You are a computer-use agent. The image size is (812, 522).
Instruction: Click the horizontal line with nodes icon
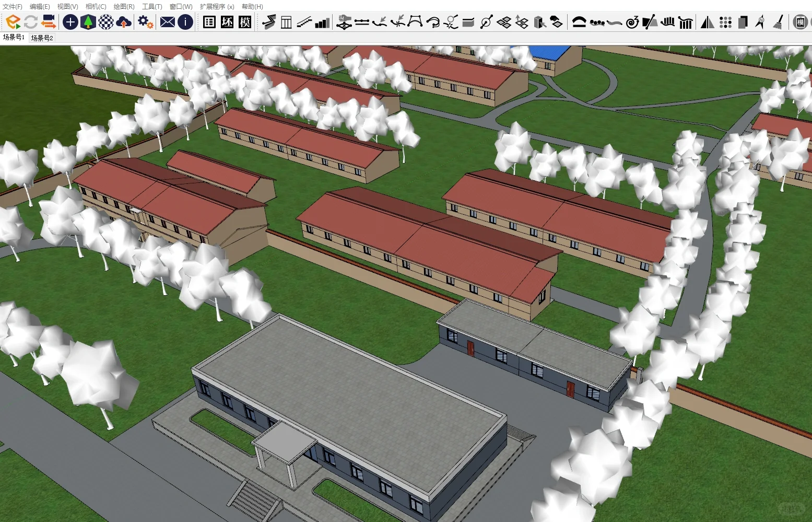pyautogui.click(x=362, y=22)
